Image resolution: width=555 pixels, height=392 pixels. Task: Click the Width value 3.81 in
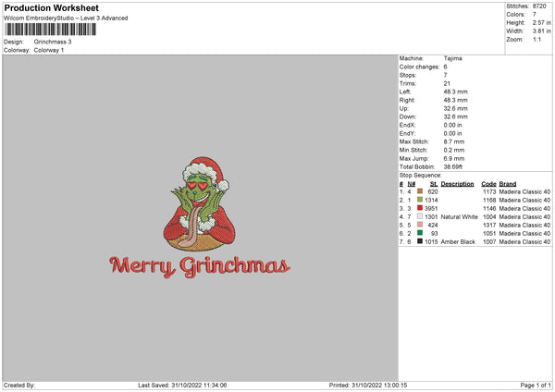click(x=541, y=31)
